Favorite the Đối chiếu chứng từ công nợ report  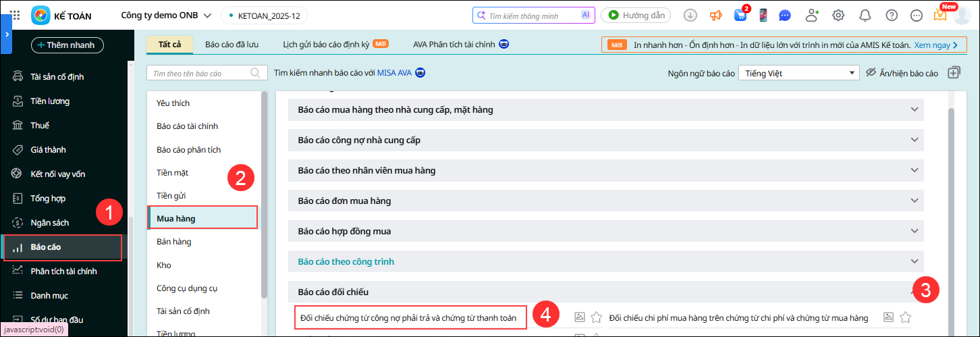(x=596, y=317)
